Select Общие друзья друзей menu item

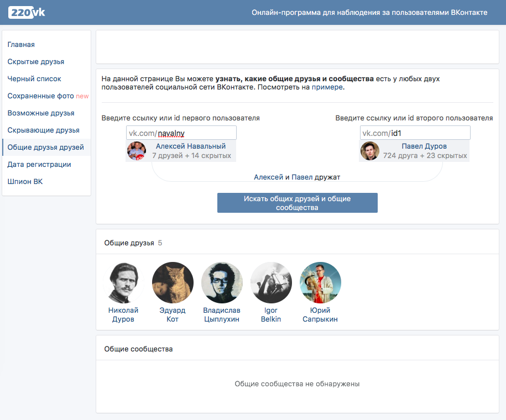[x=46, y=147]
